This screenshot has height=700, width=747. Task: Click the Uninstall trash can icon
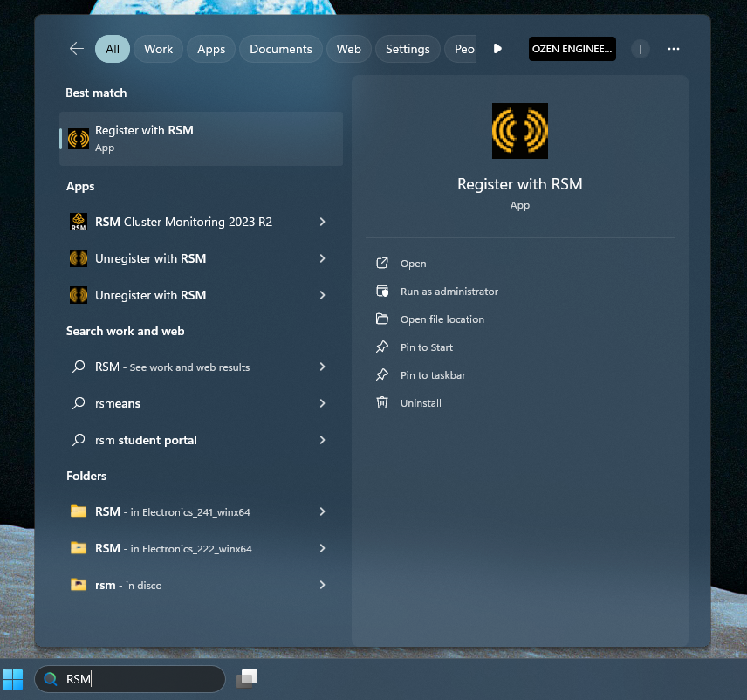coord(382,402)
